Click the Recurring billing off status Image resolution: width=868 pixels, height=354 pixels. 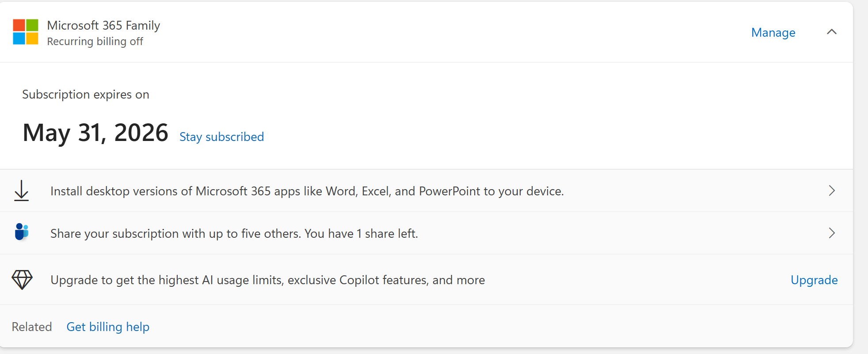(x=95, y=41)
